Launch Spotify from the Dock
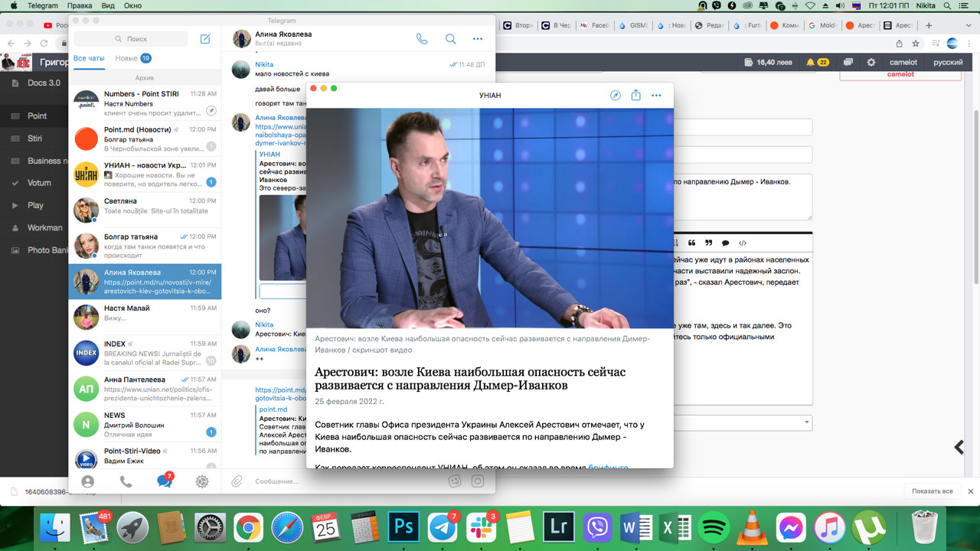 coord(715,527)
